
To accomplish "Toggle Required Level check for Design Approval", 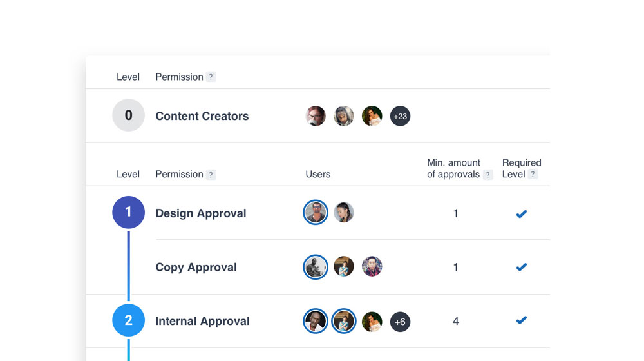I will (x=522, y=213).
